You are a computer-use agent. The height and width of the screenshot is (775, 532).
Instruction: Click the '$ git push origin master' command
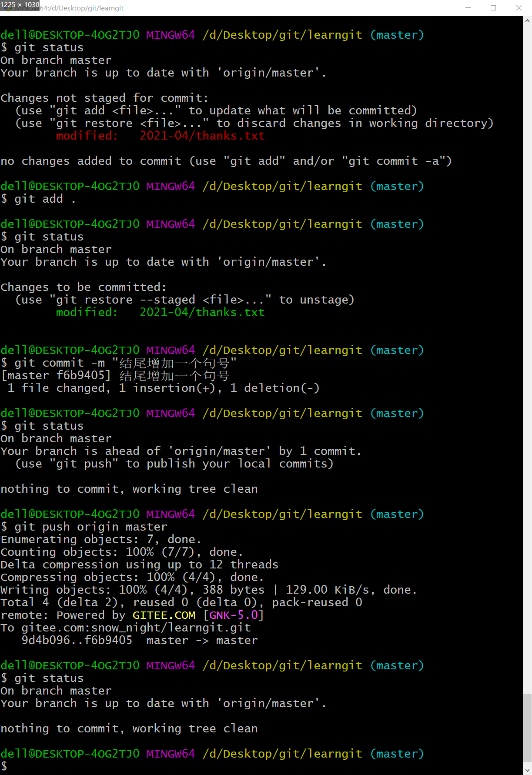click(x=84, y=527)
